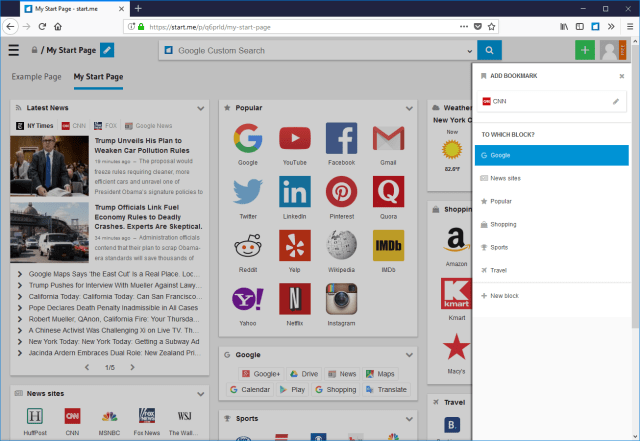Open the start.me hamburger menu
The image size is (640, 441).
click(x=13, y=50)
